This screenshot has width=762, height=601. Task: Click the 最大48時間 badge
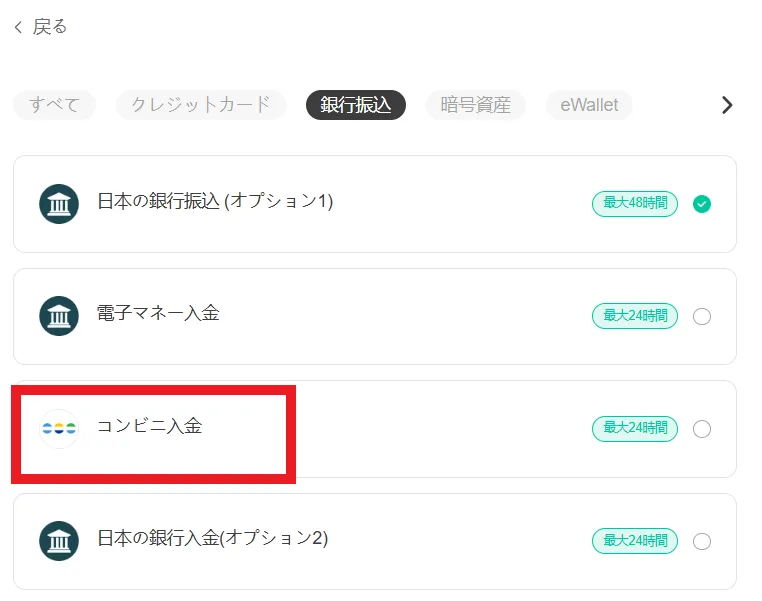pos(634,204)
